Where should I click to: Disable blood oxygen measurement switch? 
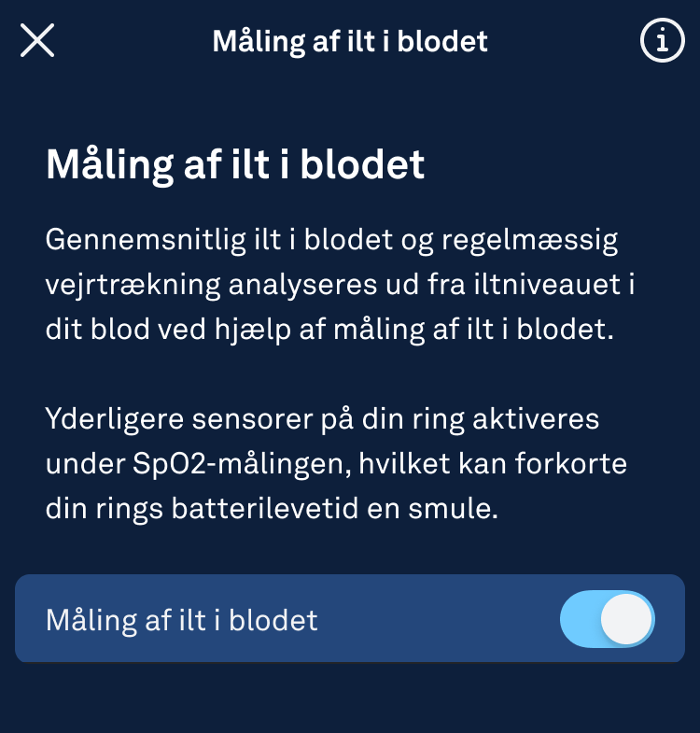point(607,619)
